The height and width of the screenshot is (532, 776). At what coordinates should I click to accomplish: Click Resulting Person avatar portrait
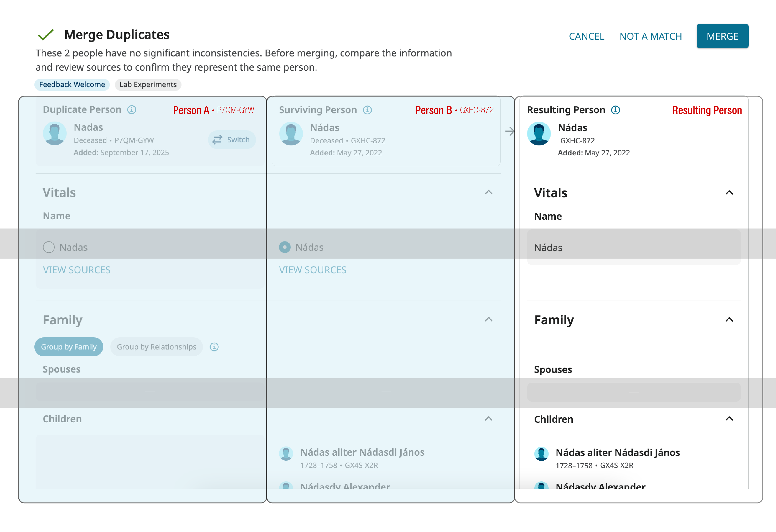539,134
